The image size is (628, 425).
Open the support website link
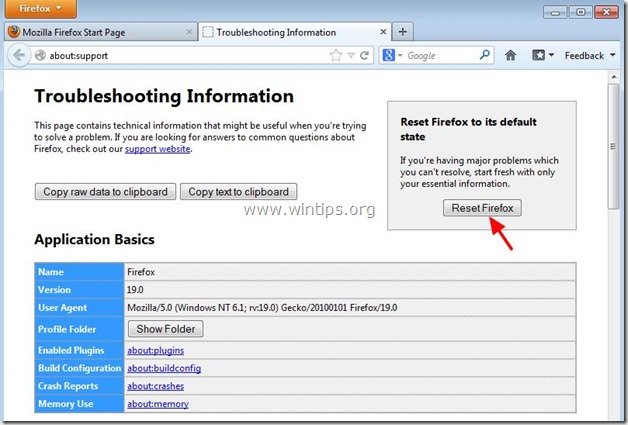click(157, 149)
